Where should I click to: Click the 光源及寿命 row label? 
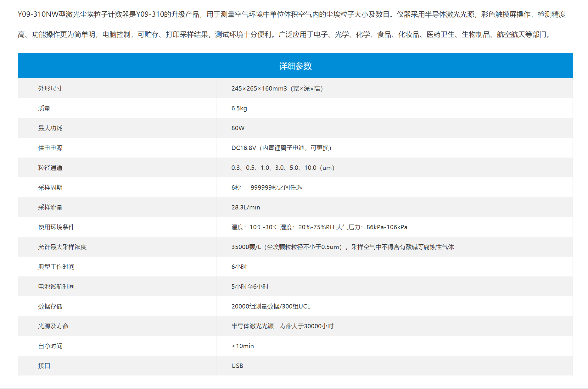pyautogui.click(x=53, y=326)
